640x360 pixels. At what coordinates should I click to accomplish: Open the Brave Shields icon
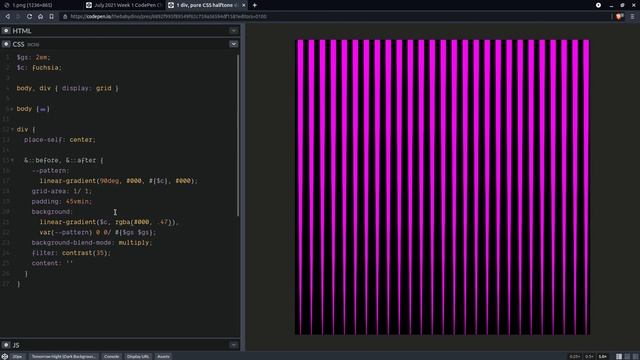[x=619, y=16]
